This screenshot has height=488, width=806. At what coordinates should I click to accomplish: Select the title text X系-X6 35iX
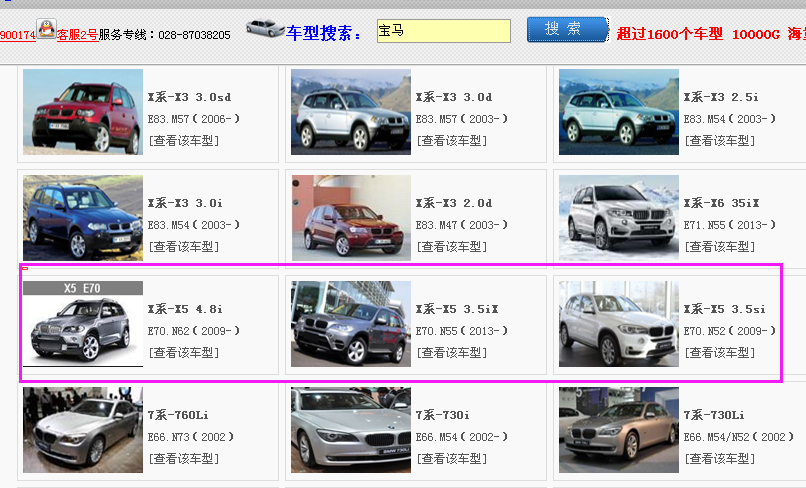pos(722,203)
